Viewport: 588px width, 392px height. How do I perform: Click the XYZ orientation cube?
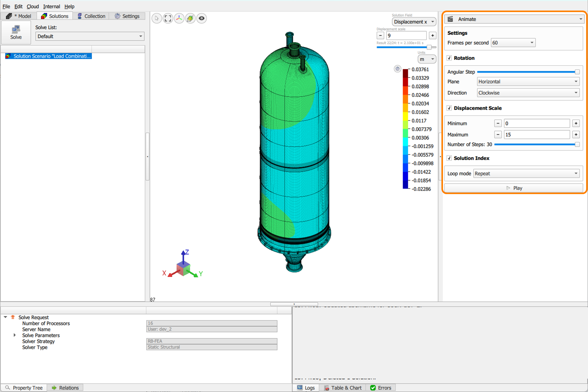(183, 269)
